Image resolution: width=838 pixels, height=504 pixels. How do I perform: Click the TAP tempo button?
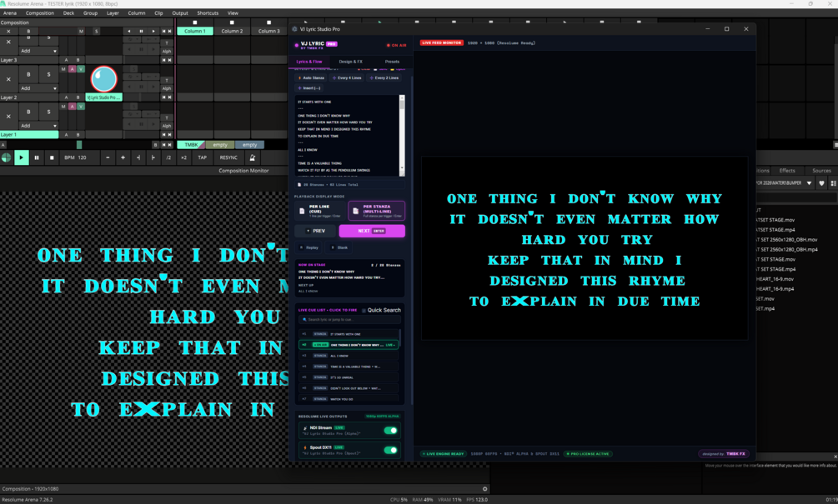point(202,157)
